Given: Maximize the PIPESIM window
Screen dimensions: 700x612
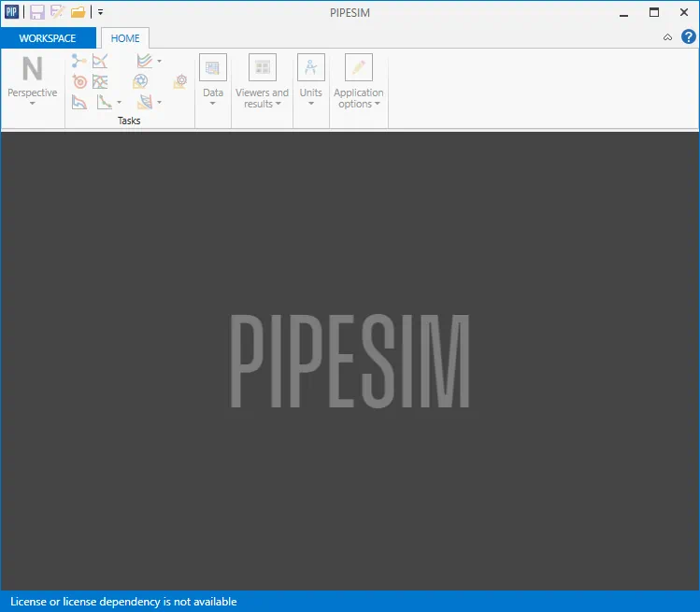Looking at the screenshot, I should coord(654,12).
